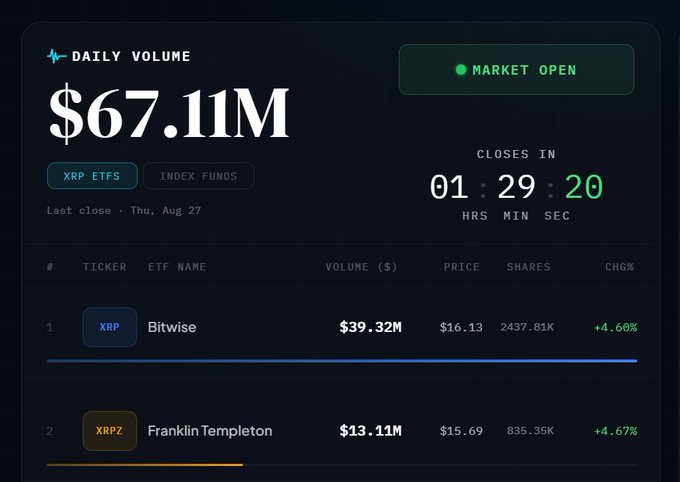Click the +4.67% change value
Image resolution: width=680 pixels, height=482 pixels.
click(615, 431)
